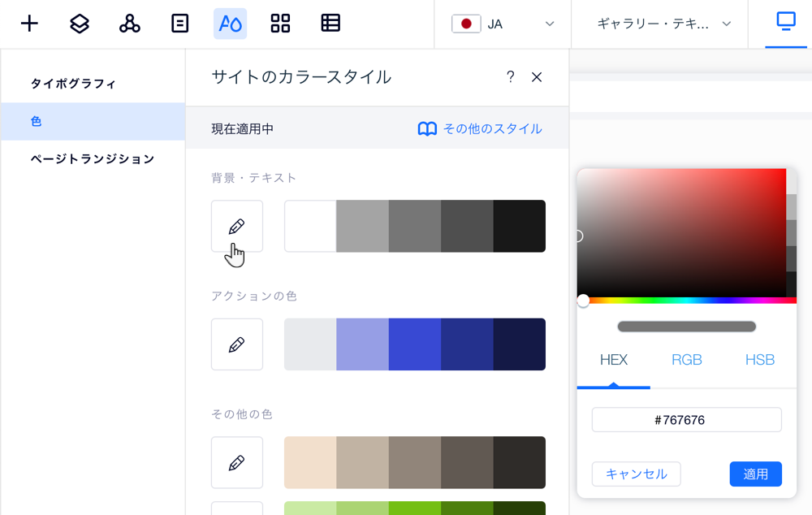Click the picker circle handle on left edge

point(579,236)
